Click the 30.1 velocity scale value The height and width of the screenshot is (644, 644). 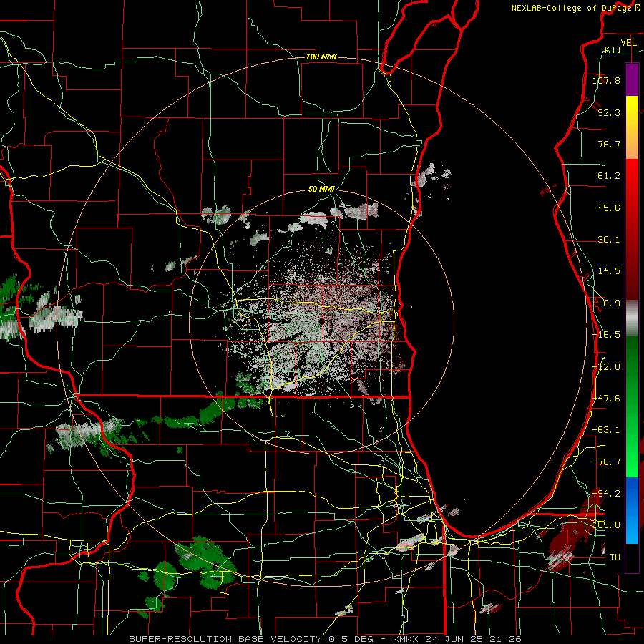[x=609, y=240]
